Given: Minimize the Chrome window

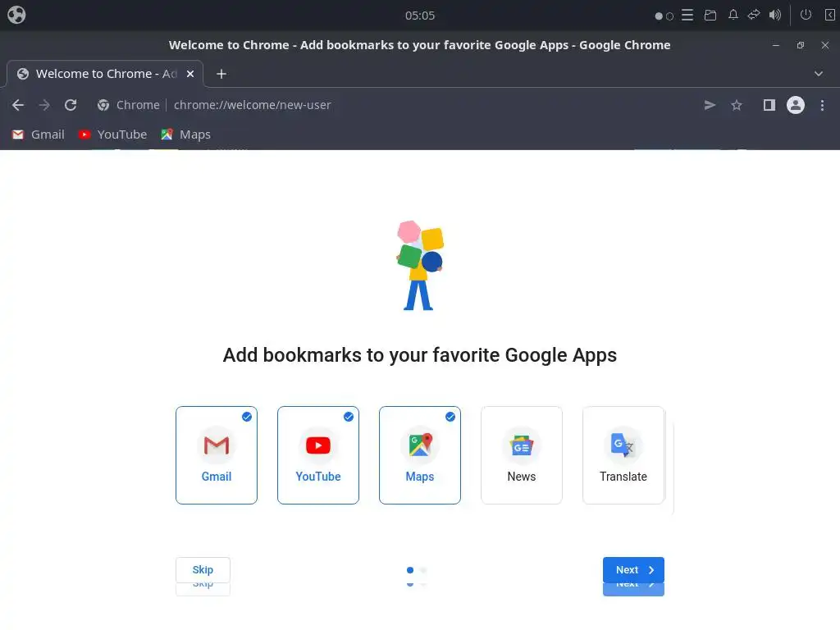Looking at the screenshot, I should coord(776,46).
